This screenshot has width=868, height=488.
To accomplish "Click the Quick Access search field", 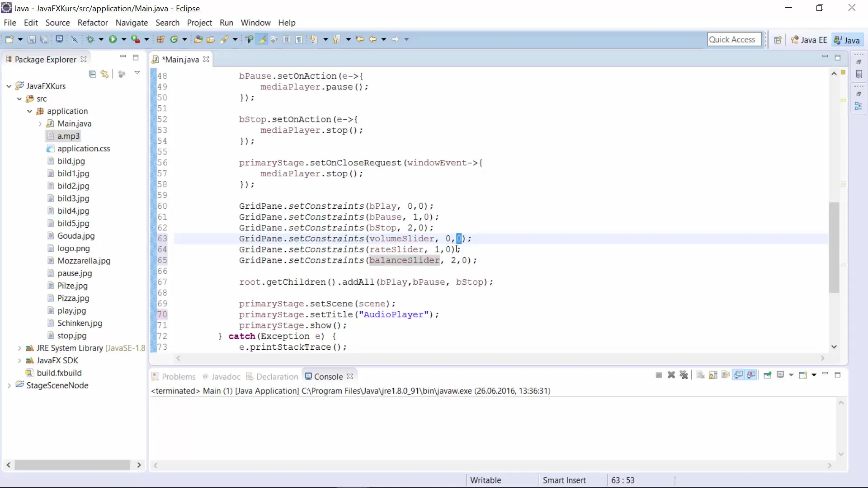I will coord(734,40).
